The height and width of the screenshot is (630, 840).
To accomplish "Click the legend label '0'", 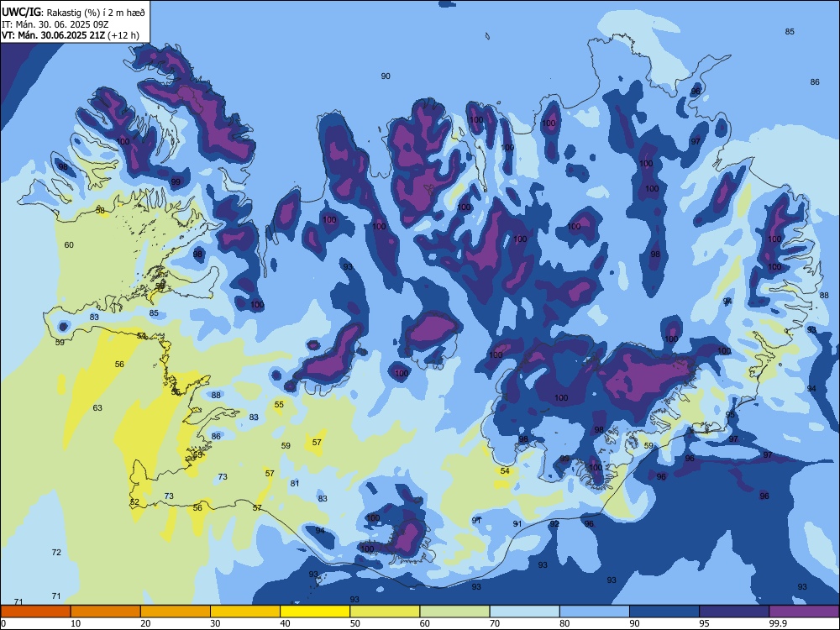I will point(3,623).
